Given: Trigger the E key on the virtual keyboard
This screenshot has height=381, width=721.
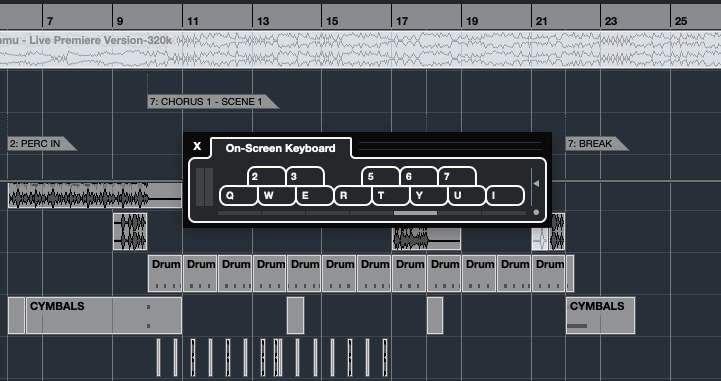Looking at the screenshot, I should (x=315, y=196).
